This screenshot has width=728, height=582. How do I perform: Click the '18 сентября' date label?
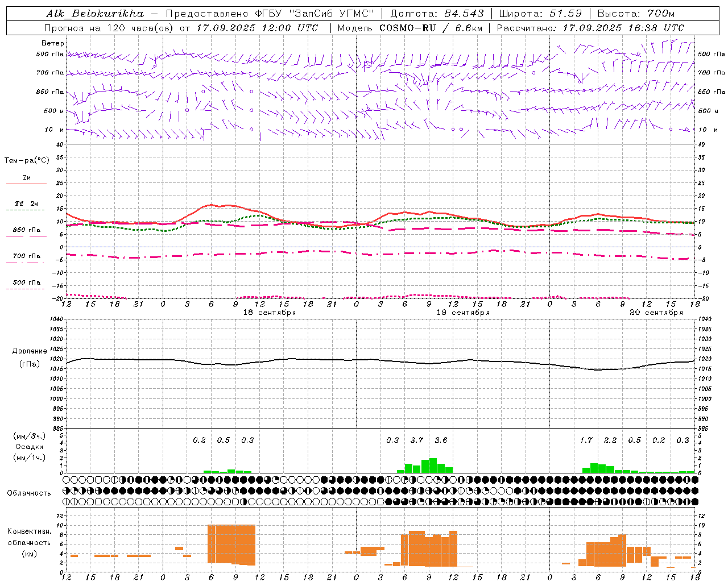tap(269, 313)
